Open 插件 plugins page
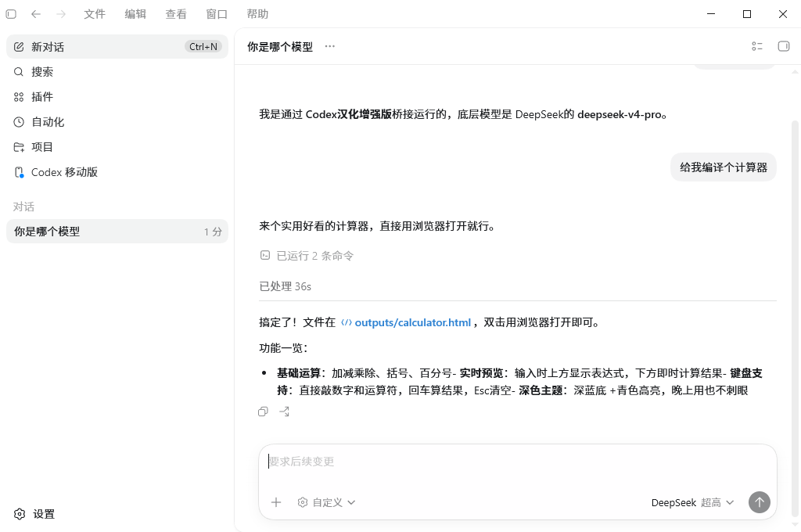 [x=117, y=96]
